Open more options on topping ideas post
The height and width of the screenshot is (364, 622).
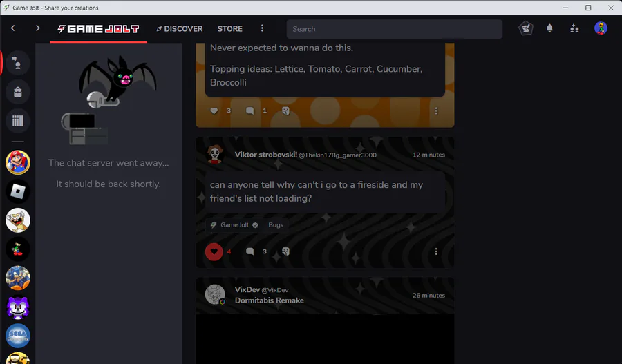click(x=436, y=111)
